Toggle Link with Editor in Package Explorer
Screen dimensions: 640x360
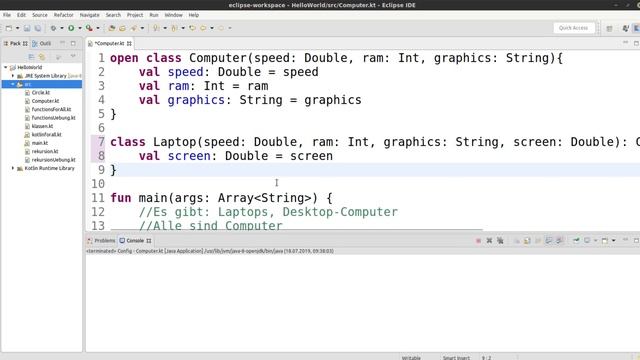(42, 57)
